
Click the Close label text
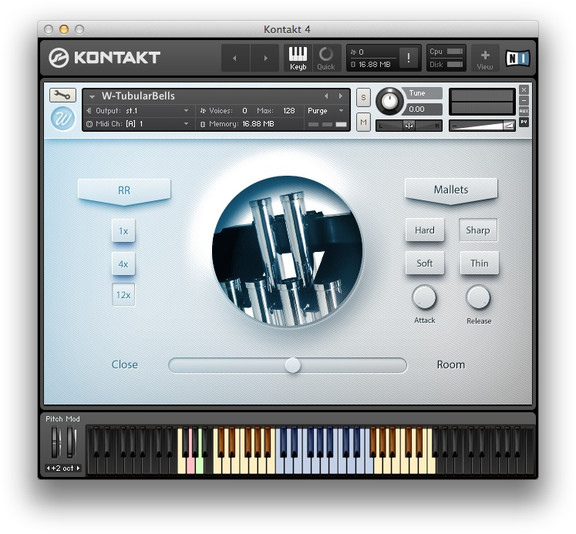pyautogui.click(x=125, y=365)
